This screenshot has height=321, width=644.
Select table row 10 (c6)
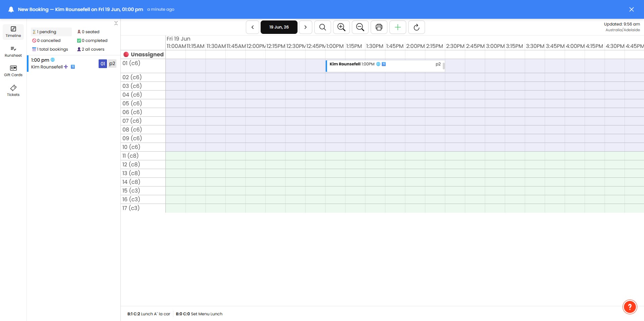143,147
